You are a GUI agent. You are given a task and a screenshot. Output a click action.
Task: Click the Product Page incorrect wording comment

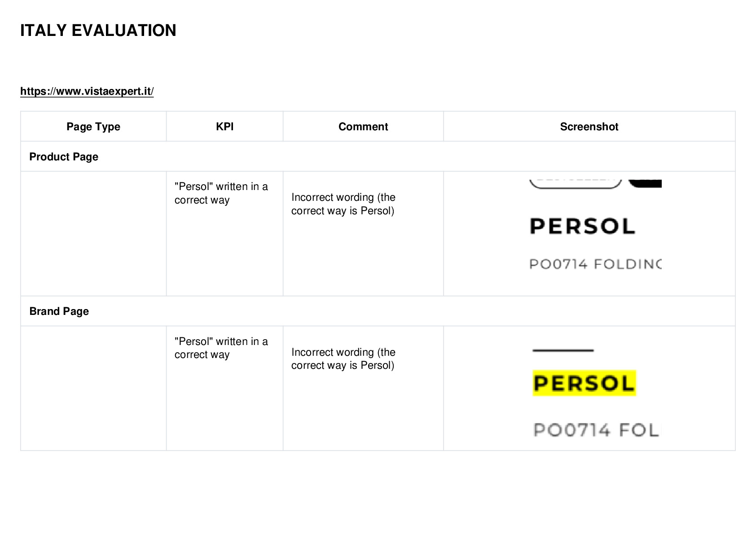(x=343, y=204)
